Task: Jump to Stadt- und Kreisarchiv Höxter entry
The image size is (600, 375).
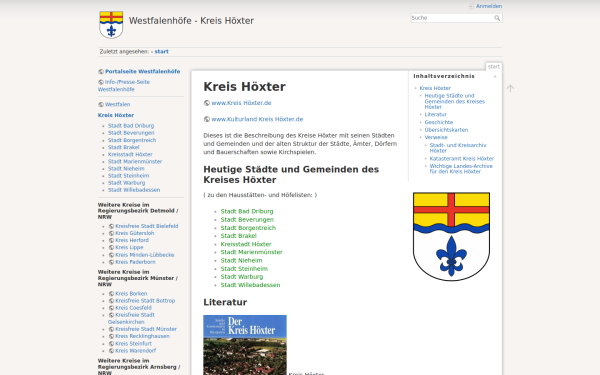Action: pos(458,148)
